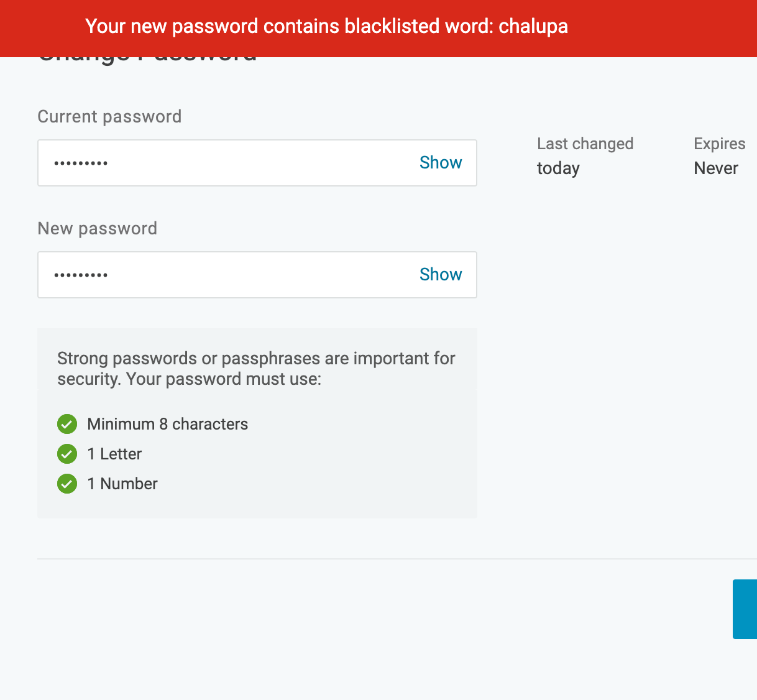The width and height of the screenshot is (757, 700).
Task: Click the New password label
Action: (98, 229)
